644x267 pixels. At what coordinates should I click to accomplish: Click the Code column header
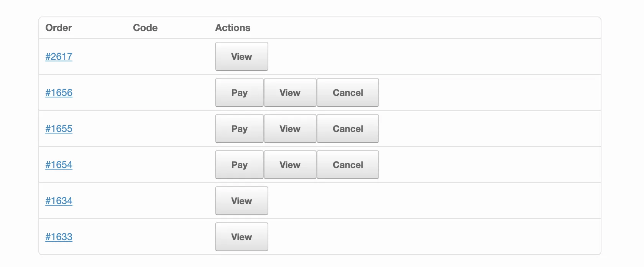[x=145, y=28]
